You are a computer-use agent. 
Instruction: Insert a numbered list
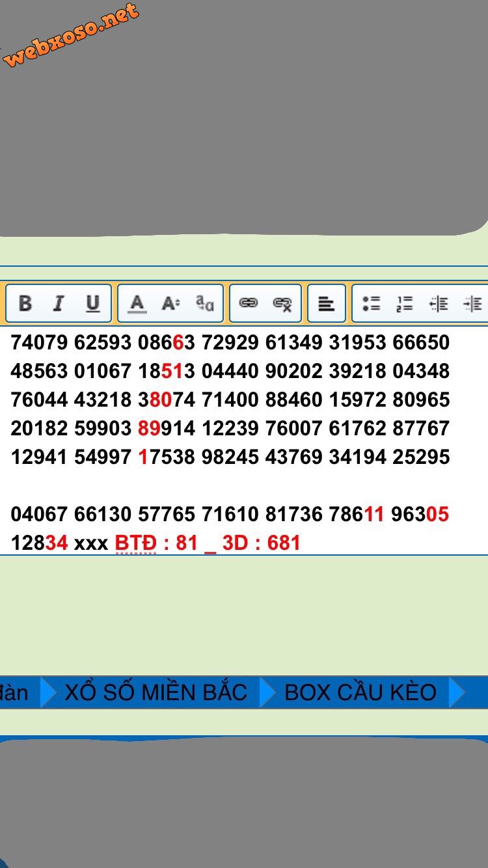coord(405,303)
